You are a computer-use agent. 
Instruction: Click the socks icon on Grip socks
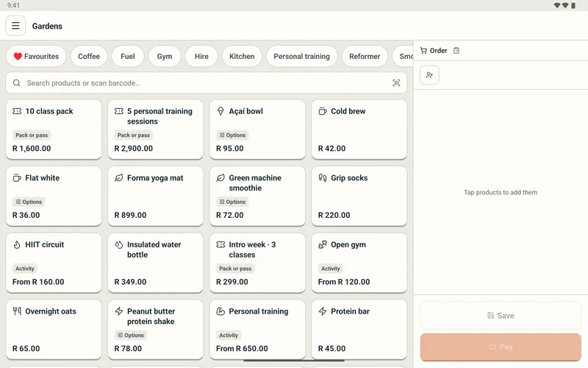323,177
